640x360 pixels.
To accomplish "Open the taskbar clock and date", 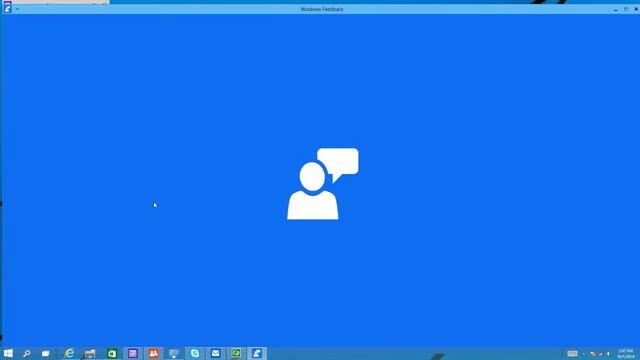I will coord(625,353).
